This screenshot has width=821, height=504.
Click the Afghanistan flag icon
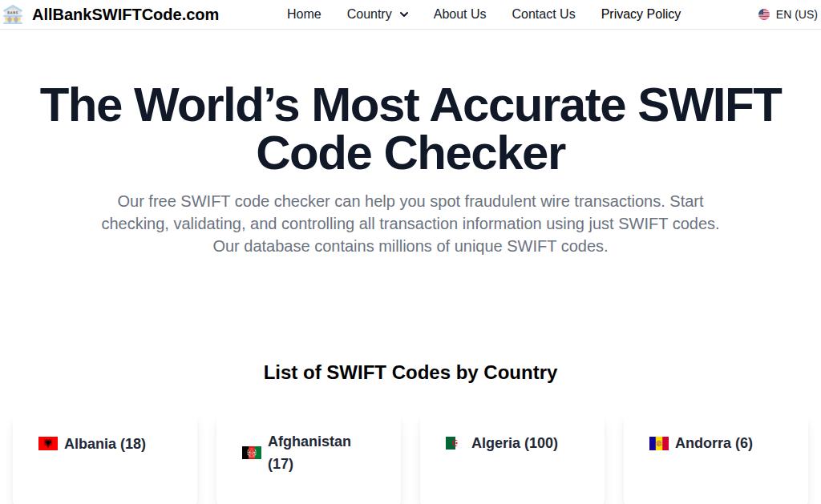(x=252, y=453)
